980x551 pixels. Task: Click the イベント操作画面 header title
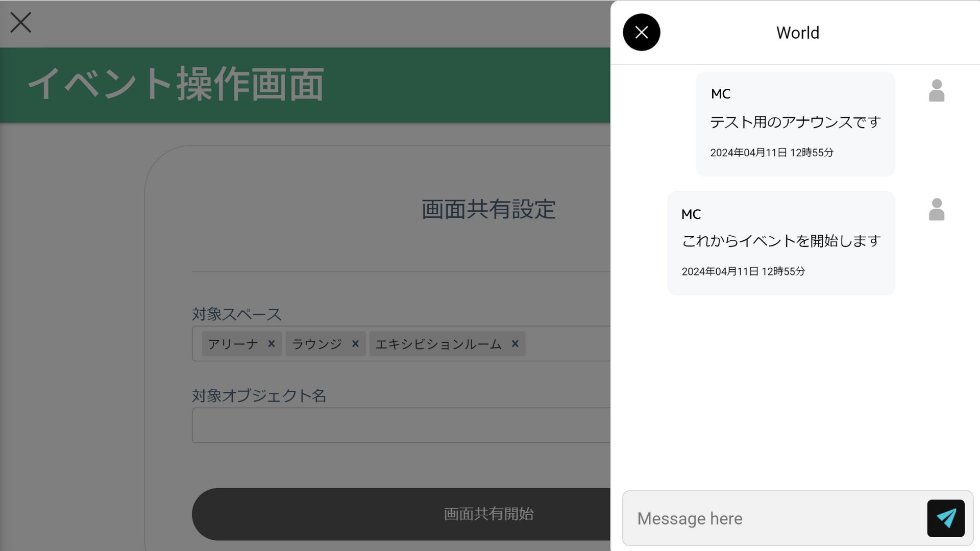(176, 84)
